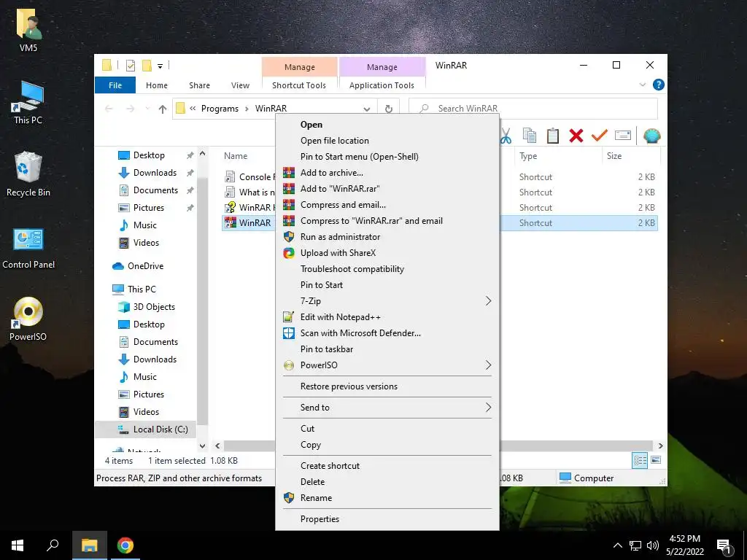The height and width of the screenshot is (560, 747).
Task: Open the Shortcut Tools tab
Action: (x=299, y=85)
